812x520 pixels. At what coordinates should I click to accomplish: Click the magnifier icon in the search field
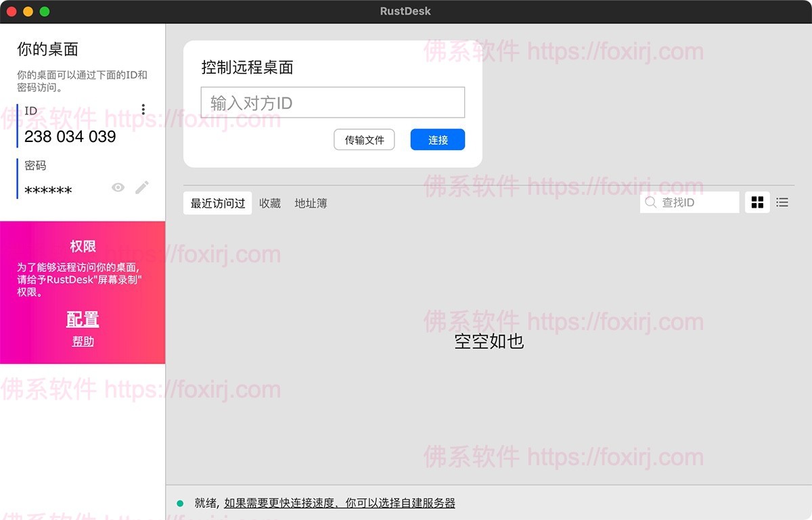[x=650, y=202]
